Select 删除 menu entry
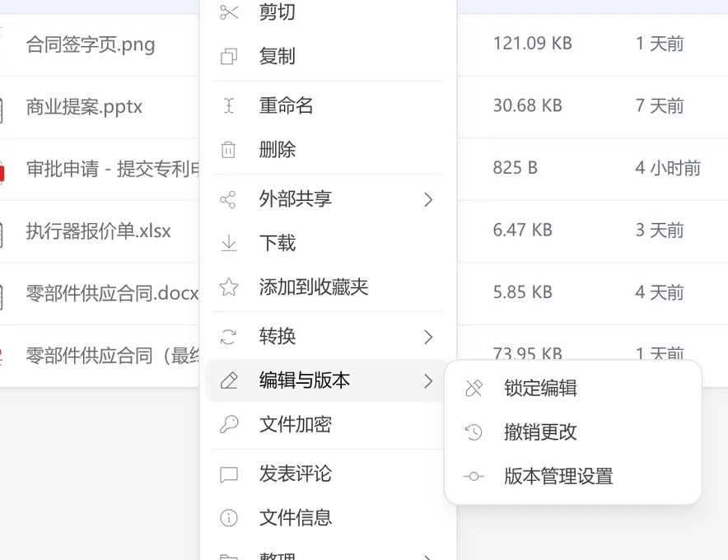The width and height of the screenshot is (728, 560). click(x=328, y=150)
